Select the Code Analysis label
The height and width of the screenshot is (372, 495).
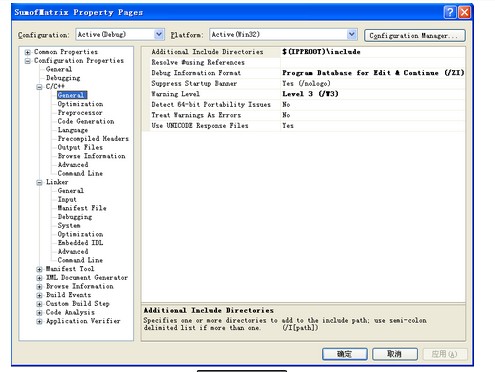pos(70,312)
